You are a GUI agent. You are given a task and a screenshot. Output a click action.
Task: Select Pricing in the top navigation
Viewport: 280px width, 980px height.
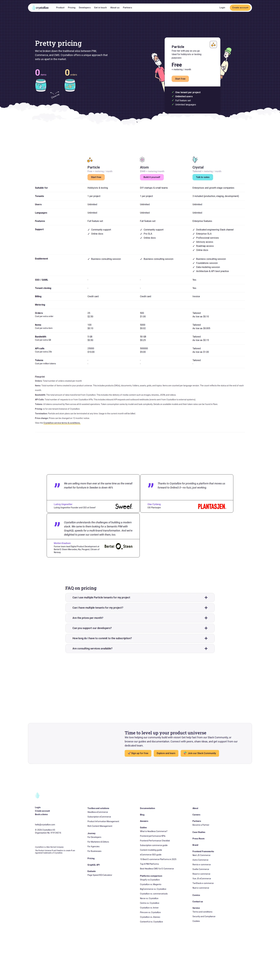click(x=71, y=8)
